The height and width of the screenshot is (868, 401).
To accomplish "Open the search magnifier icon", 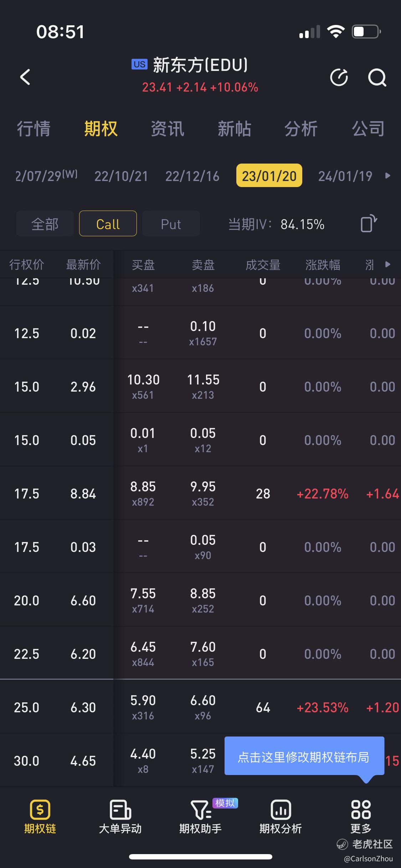I will [x=377, y=77].
